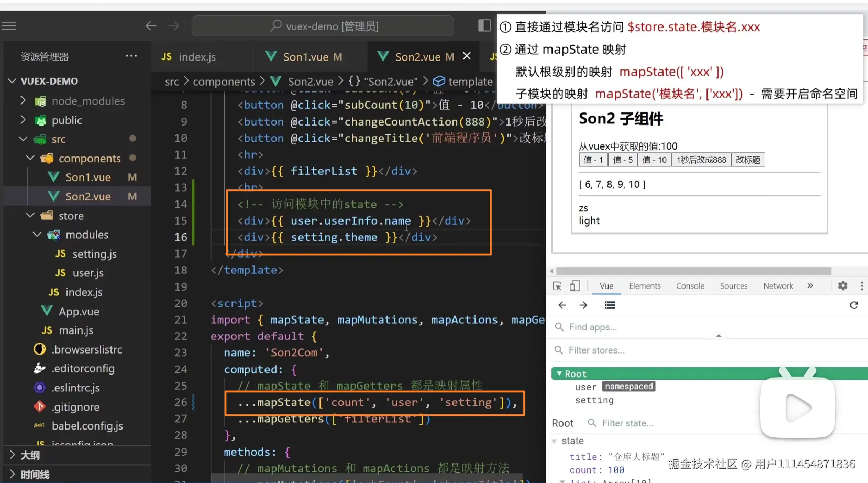Click the 值 - 1 button in the page
Screen dimensions: 868x483
[x=593, y=160]
